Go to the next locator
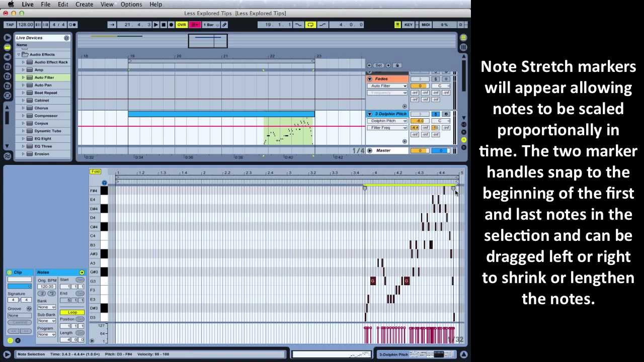 click(x=389, y=65)
